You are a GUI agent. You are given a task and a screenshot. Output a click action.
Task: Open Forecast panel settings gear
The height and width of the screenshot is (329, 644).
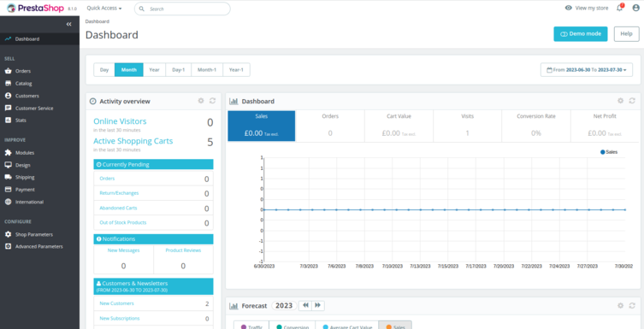point(621,306)
